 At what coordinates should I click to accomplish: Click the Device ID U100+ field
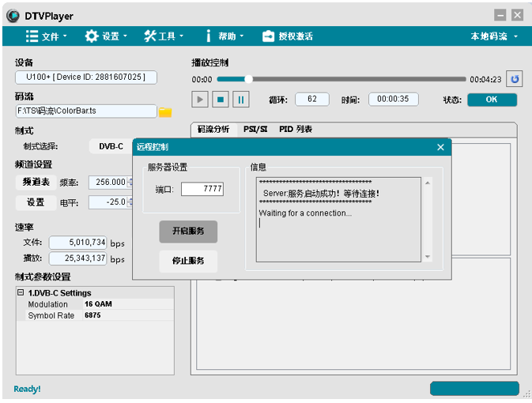pyautogui.click(x=86, y=77)
